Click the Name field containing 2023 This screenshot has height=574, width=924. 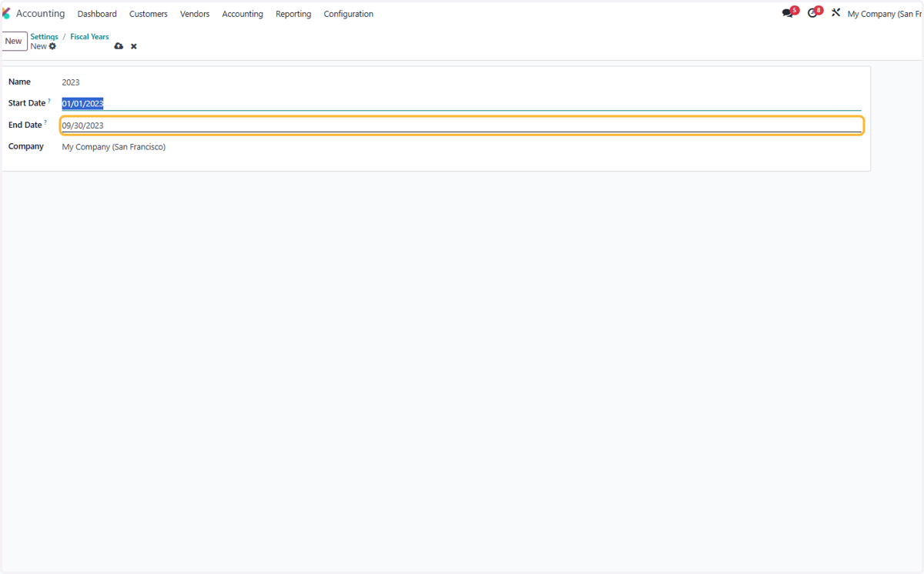[x=461, y=82]
